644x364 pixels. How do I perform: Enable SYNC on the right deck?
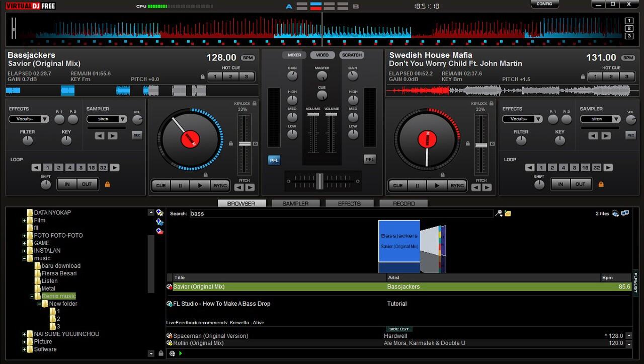click(x=457, y=185)
